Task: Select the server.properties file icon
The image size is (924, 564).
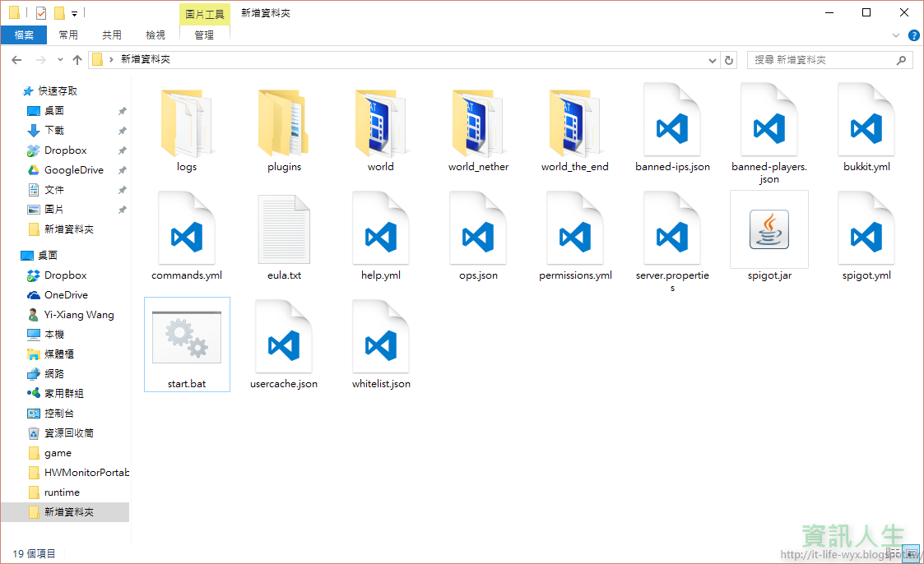Action: click(672, 229)
